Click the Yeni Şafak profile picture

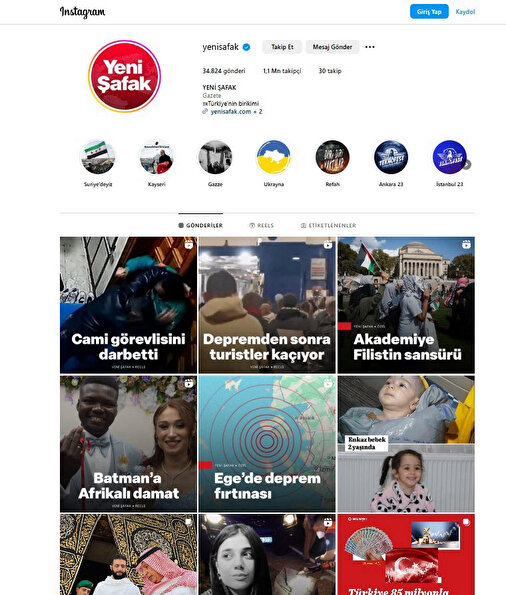(x=125, y=76)
